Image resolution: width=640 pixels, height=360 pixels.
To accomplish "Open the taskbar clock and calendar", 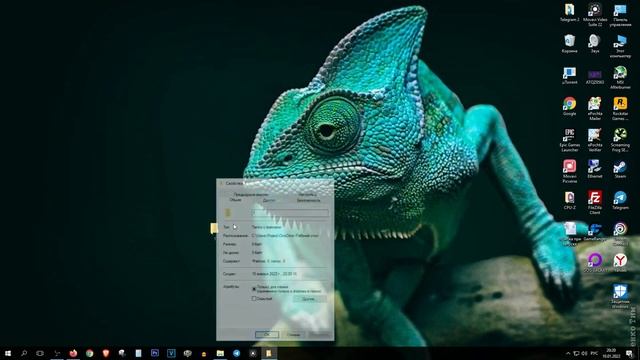I will coord(611,353).
